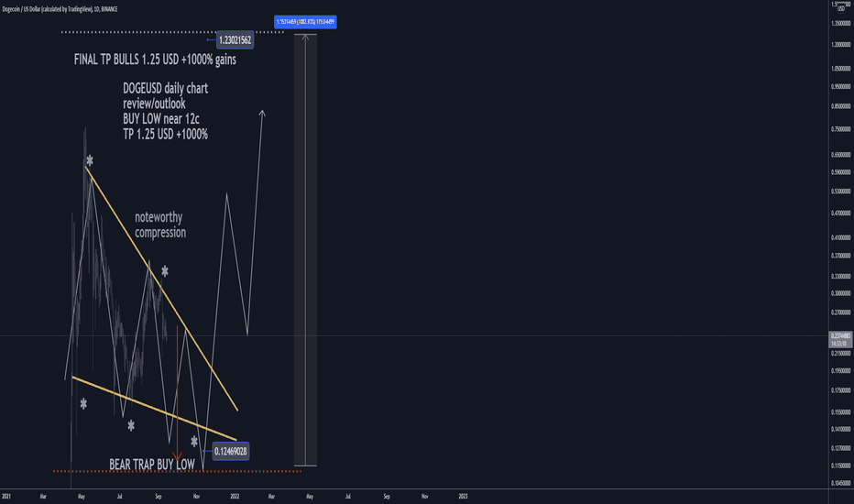This screenshot has height=504, width=854.
Task: Select the red downward arrow in wedge
Action: pos(177,393)
